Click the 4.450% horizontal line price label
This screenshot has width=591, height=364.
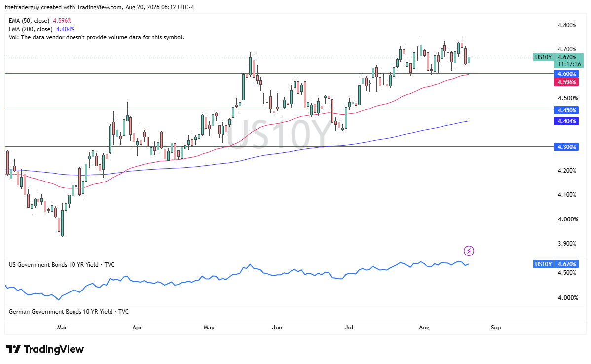566,110
